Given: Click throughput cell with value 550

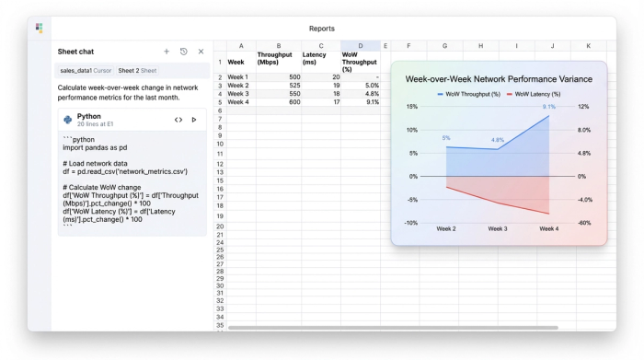Looking at the screenshot, I should (x=279, y=94).
